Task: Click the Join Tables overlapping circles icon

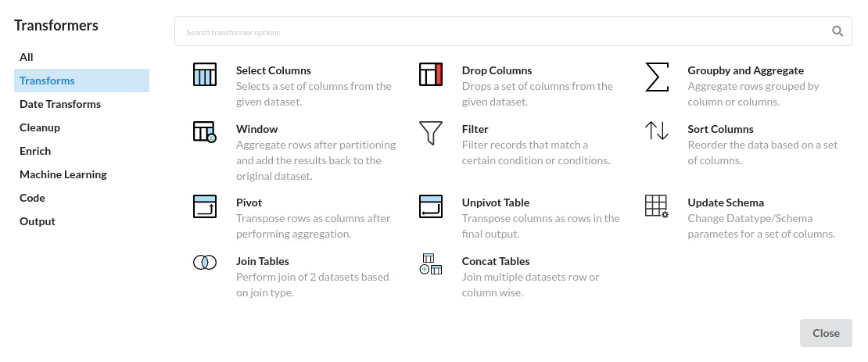Action: pyautogui.click(x=205, y=262)
